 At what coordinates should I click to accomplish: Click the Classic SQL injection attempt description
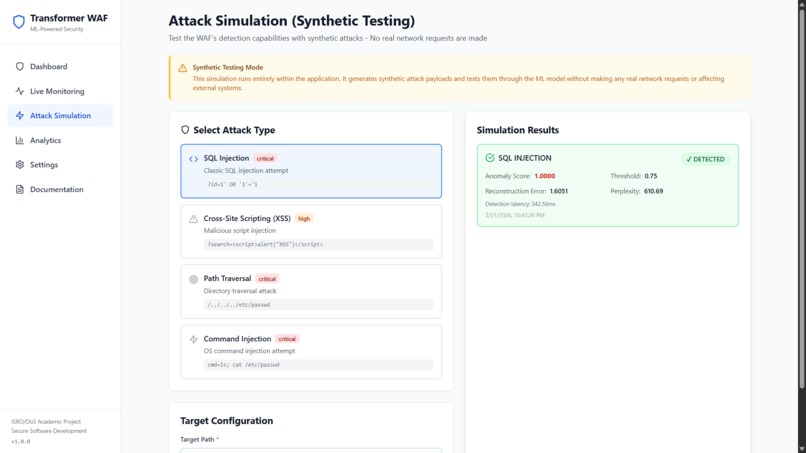246,170
